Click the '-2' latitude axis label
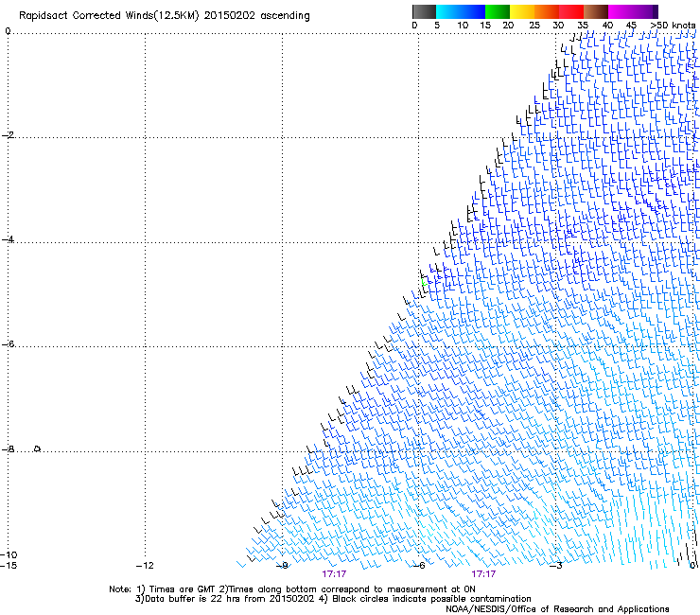700x615 pixels. (x=8, y=135)
